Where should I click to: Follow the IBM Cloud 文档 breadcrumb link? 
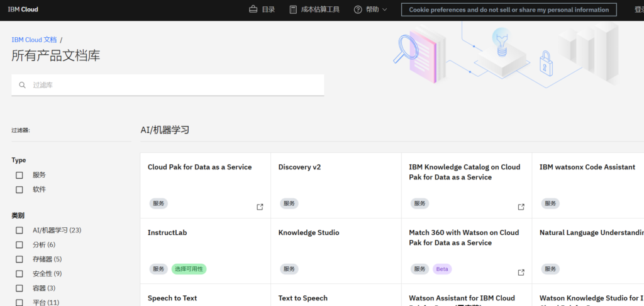tap(34, 40)
